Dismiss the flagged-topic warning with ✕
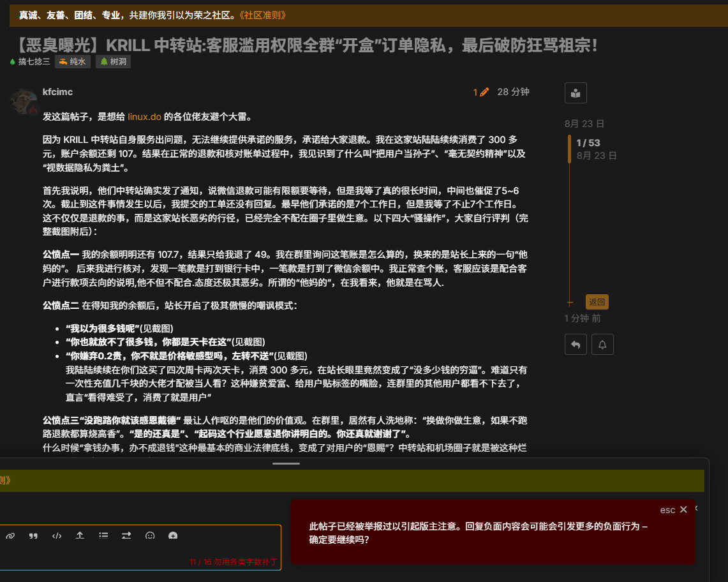Image resolution: width=728 pixels, height=582 pixels. [x=683, y=509]
